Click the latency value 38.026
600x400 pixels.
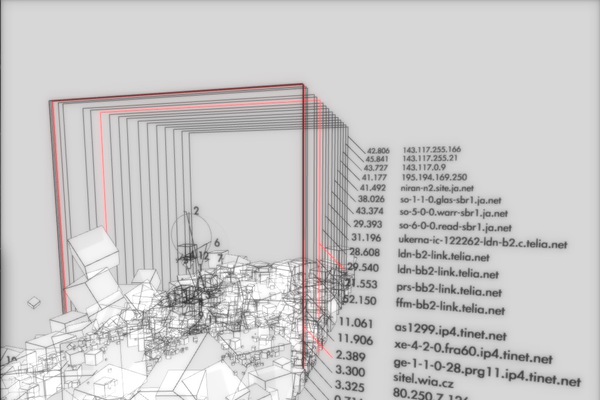(371, 199)
